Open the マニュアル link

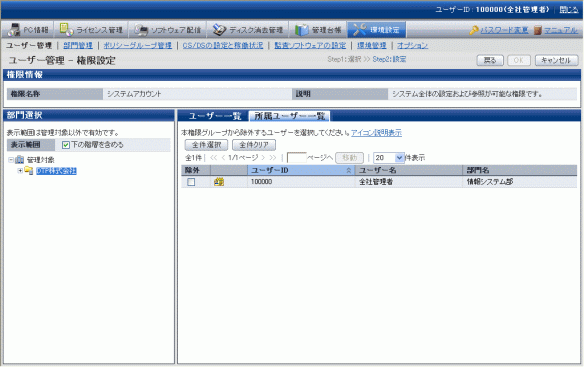(x=561, y=30)
